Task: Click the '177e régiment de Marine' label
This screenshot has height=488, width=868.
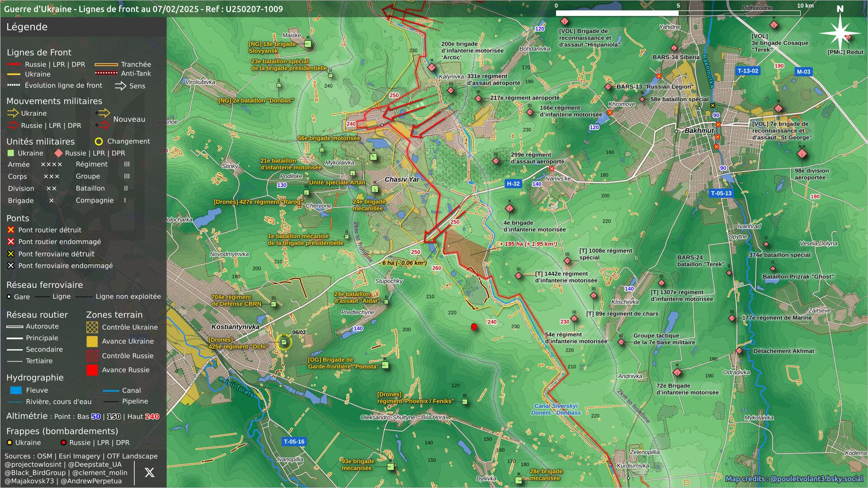Action: pos(777,318)
